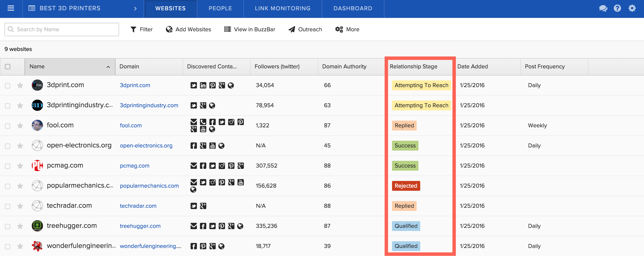The image size is (644, 256).
Task: Switch to the People tab
Action: [x=220, y=8]
